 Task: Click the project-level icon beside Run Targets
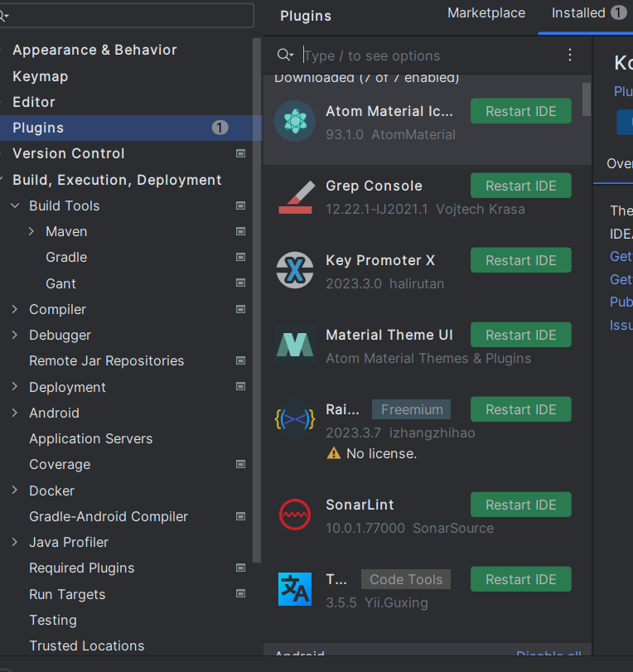tap(241, 593)
